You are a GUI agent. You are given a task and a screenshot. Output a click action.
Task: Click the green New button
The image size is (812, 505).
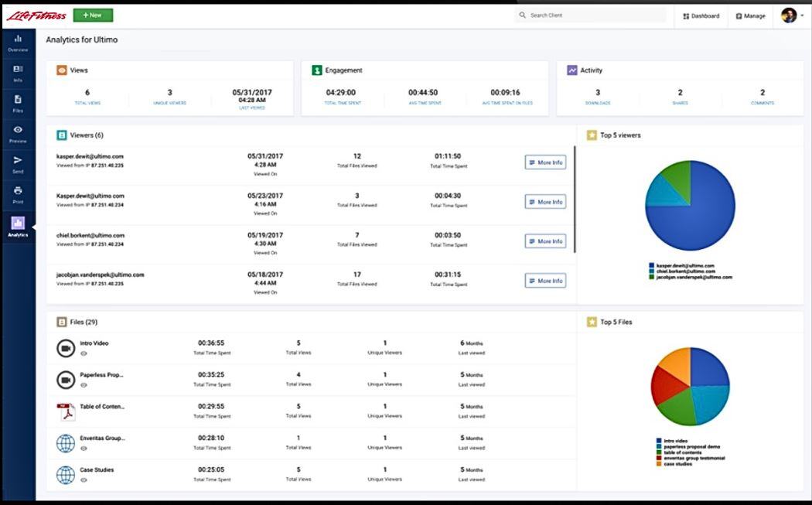pos(93,15)
